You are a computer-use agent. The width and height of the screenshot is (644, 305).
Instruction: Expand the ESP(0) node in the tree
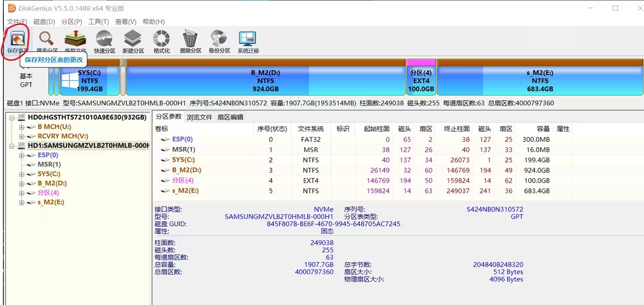point(22,155)
